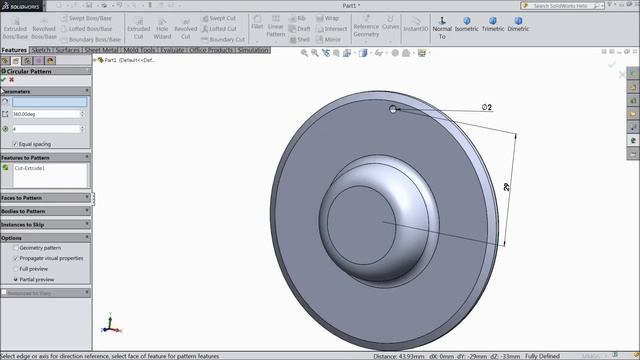Click the Edit Appearance sphere icon
This screenshot has width=640, height=360.
click(395, 53)
